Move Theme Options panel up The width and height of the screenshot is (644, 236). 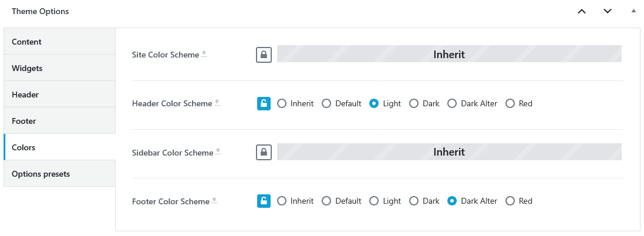582,12
